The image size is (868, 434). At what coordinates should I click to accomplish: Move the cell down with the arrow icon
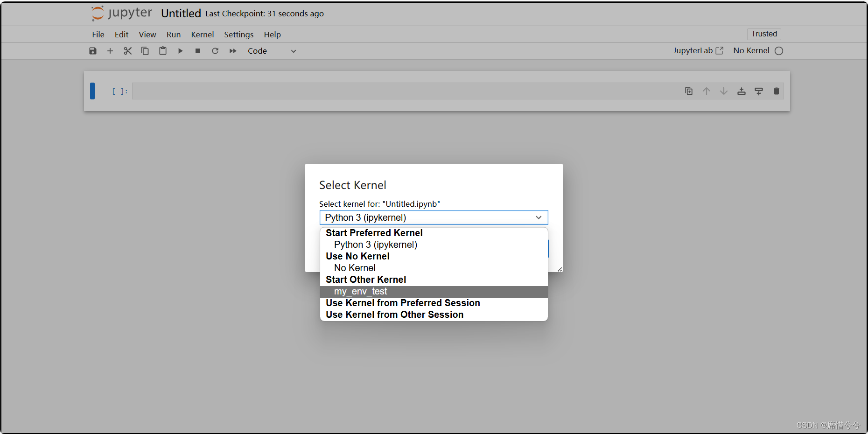pyautogui.click(x=724, y=91)
